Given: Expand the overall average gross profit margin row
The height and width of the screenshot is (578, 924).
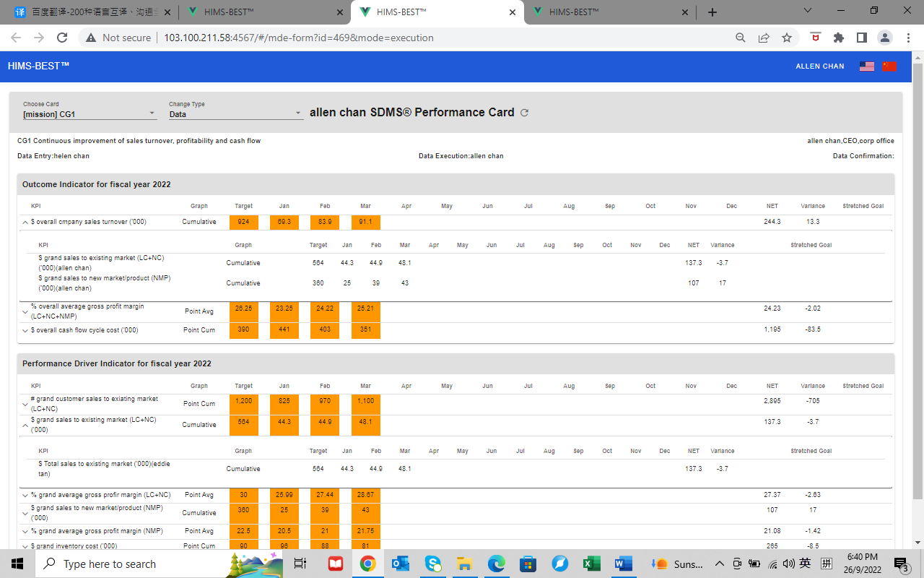Looking at the screenshot, I should pos(26,312).
